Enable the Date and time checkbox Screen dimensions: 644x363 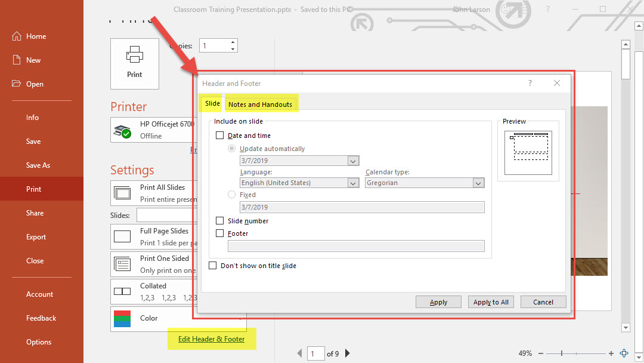click(x=220, y=136)
